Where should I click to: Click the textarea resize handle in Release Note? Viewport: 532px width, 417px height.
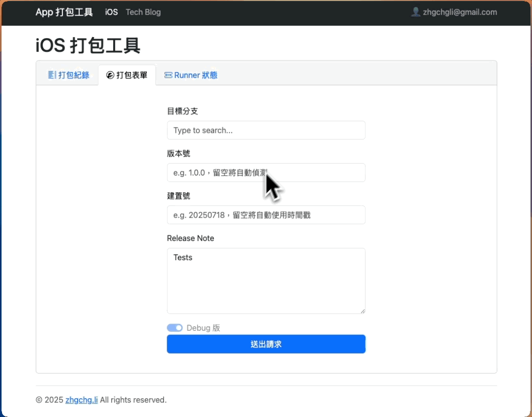[x=362, y=311]
